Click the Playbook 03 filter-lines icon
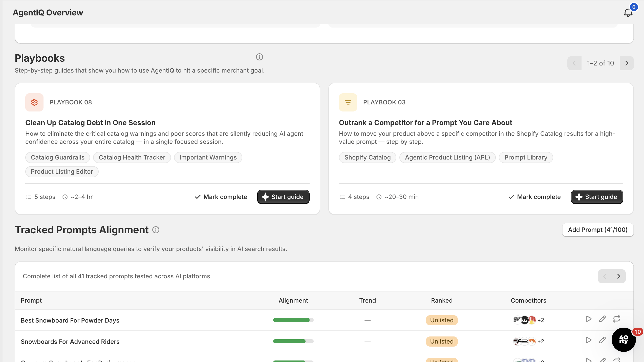644x362 pixels. point(348,102)
